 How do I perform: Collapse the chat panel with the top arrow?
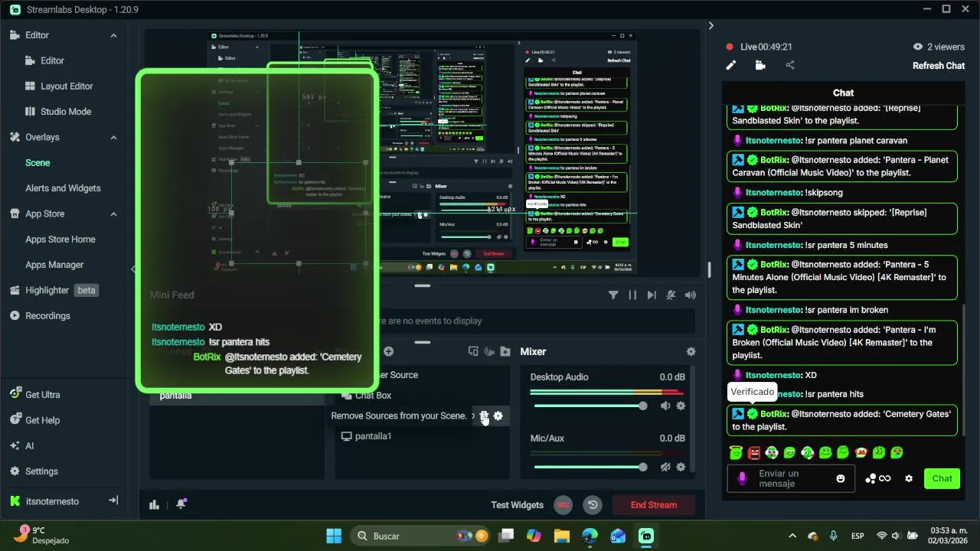710,25
